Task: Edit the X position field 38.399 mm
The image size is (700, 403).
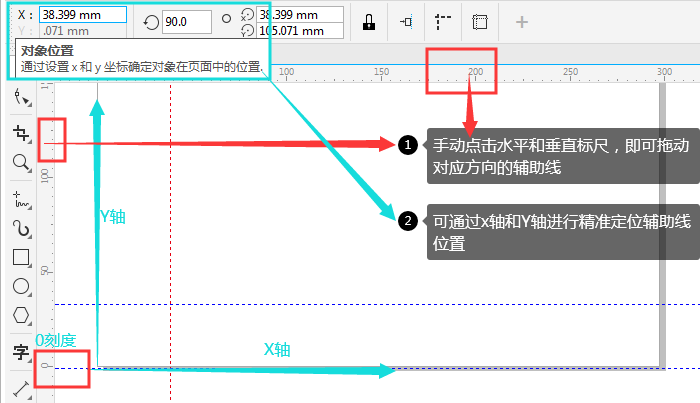Action: (x=83, y=15)
